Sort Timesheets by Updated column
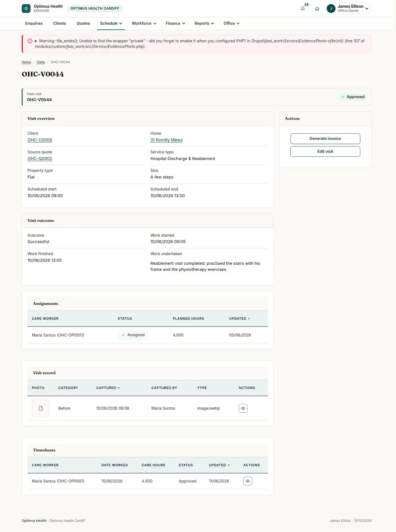The image size is (396, 532). click(219, 465)
